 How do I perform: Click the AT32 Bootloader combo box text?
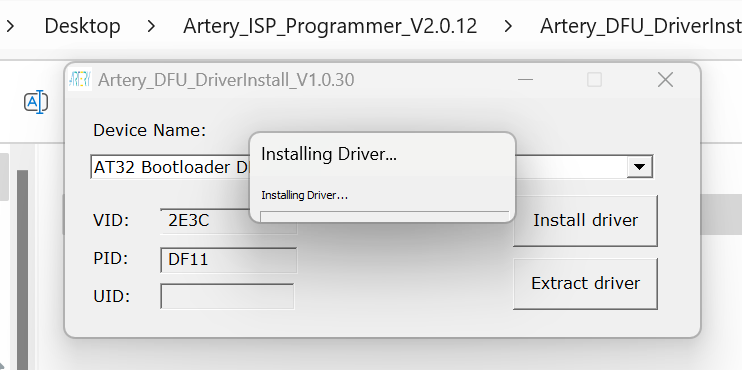coord(170,167)
